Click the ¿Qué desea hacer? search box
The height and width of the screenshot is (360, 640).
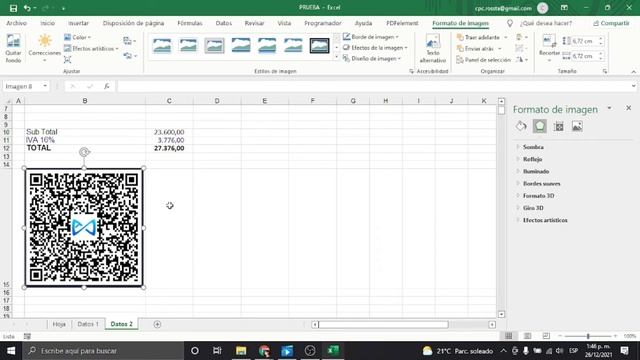[546, 23]
